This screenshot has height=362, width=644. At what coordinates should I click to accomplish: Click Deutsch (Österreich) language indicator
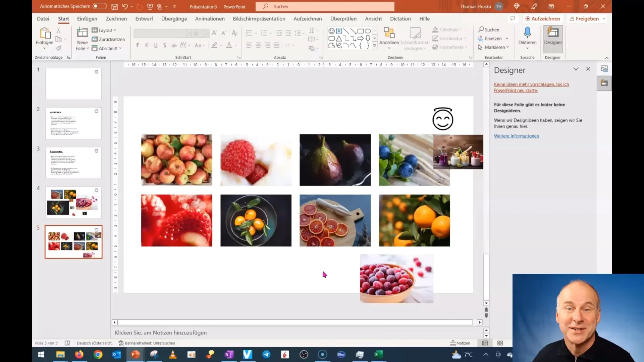[95, 343]
